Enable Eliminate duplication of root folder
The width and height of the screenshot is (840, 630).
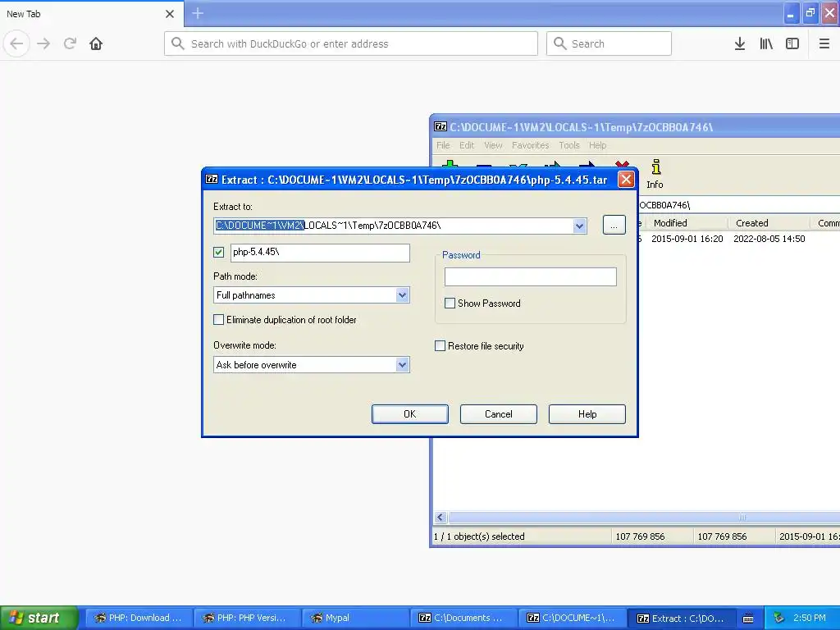tap(218, 320)
